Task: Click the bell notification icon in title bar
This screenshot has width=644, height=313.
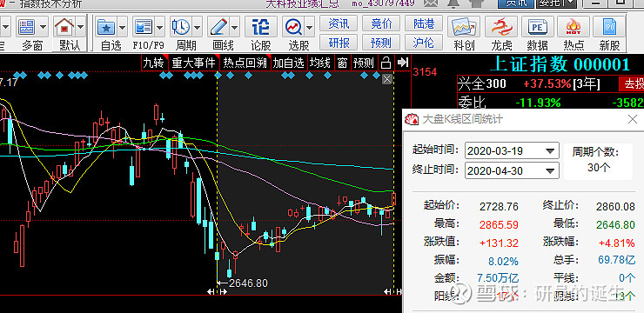Action: 453,3
